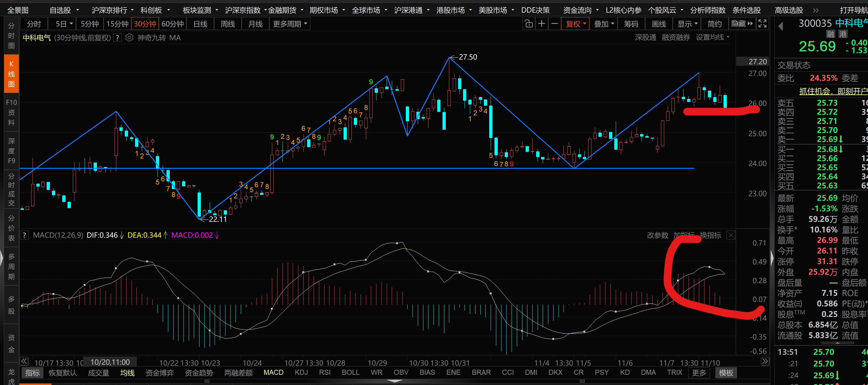Close the MACD indicator panel
Screen dimensions: 868x385
pos(731,235)
